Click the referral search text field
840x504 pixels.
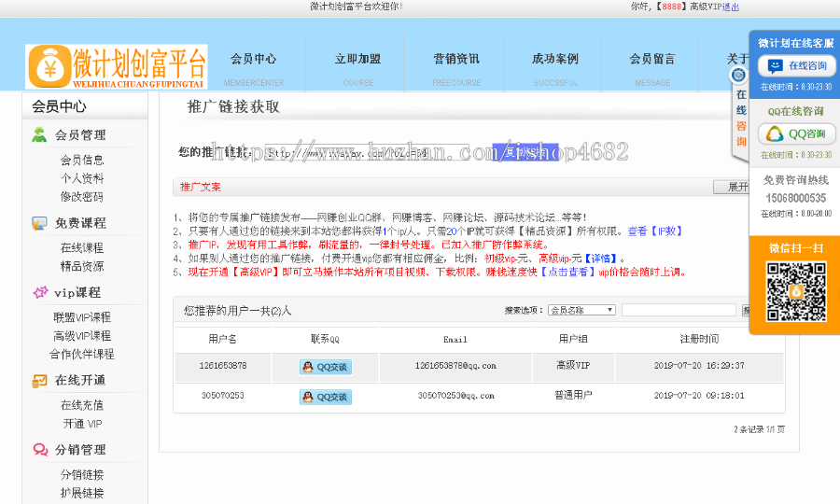point(679,310)
